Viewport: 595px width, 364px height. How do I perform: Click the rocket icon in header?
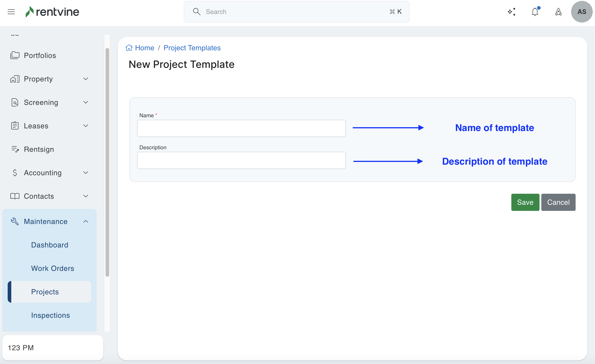[558, 12]
